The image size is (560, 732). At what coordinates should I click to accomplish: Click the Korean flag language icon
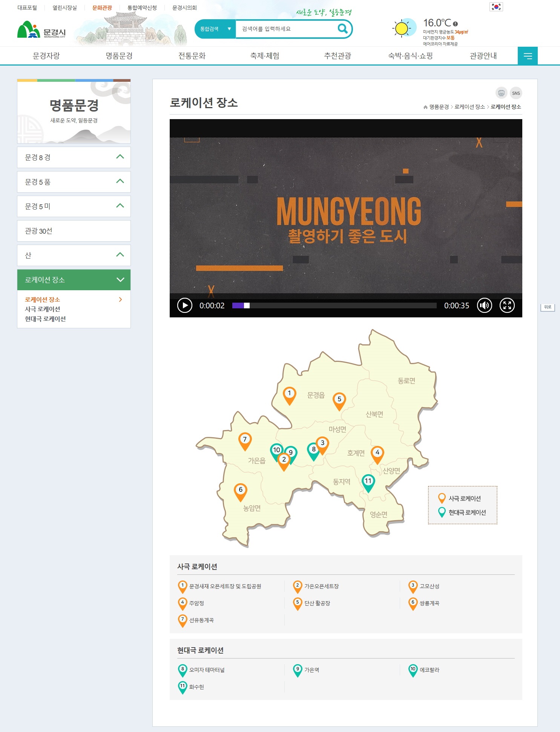coord(496,7)
